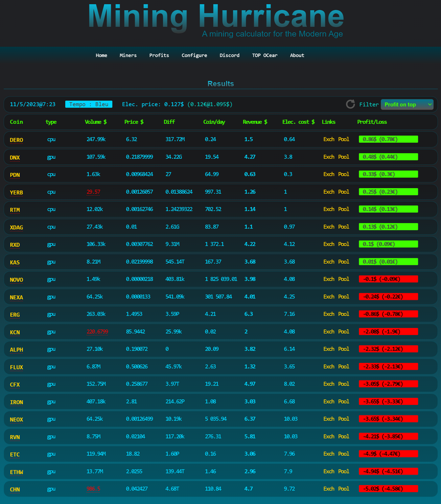Click the 11/5/2023@7:23 timestamp

[x=33, y=104]
